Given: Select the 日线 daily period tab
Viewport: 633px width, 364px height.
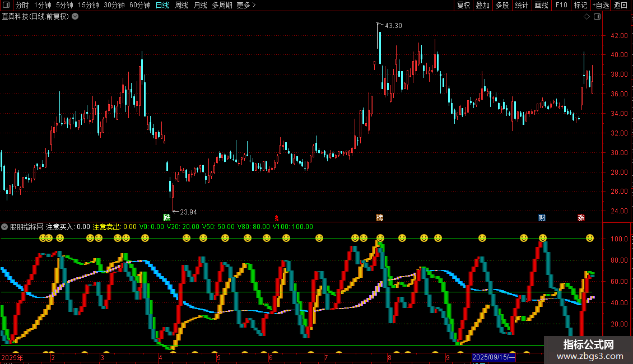Looking at the screenshot, I should [162, 5].
